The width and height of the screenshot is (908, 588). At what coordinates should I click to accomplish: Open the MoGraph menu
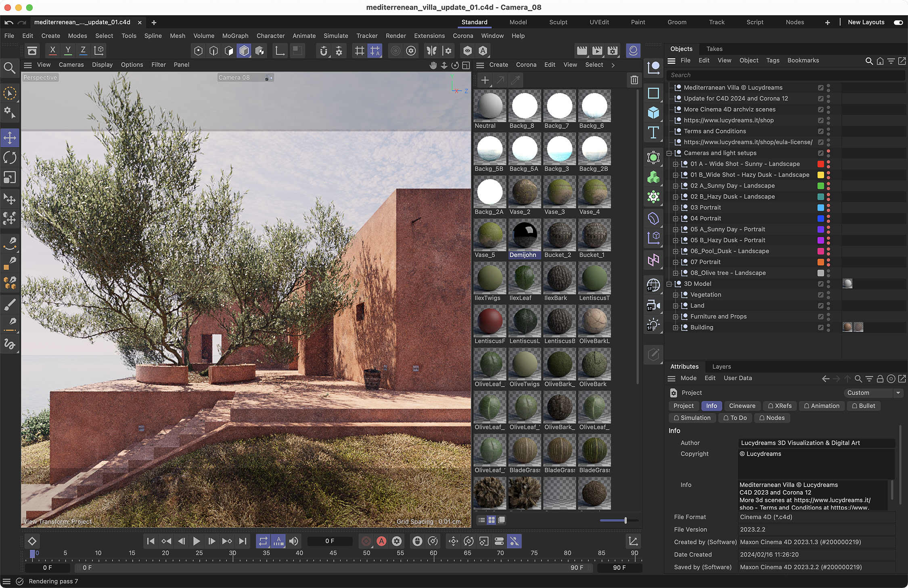(235, 36)
